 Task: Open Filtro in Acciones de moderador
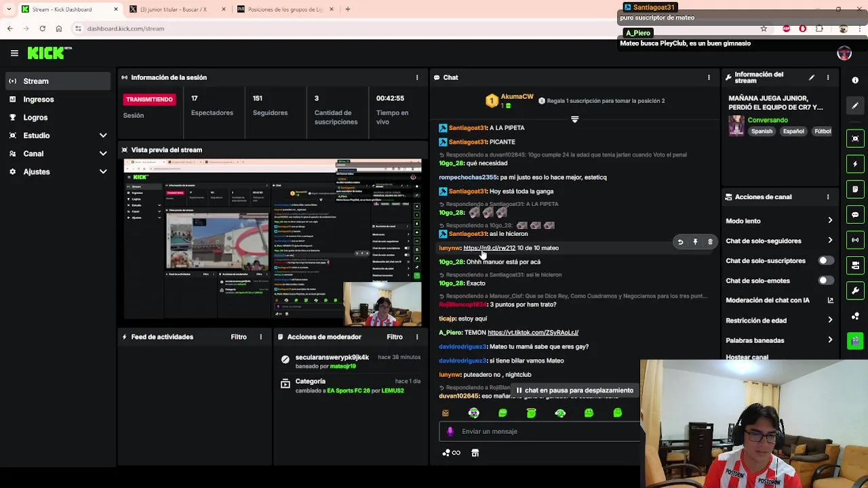[x=395, y=337]
